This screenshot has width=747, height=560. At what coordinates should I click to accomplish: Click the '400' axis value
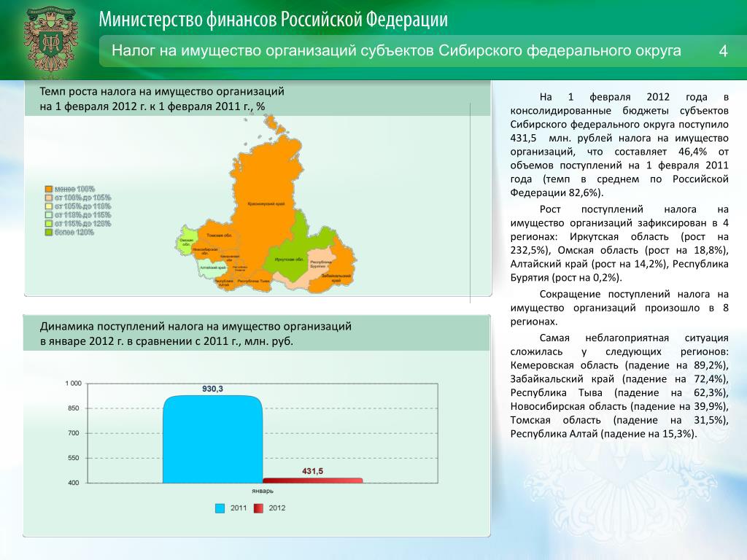[74, 483]
